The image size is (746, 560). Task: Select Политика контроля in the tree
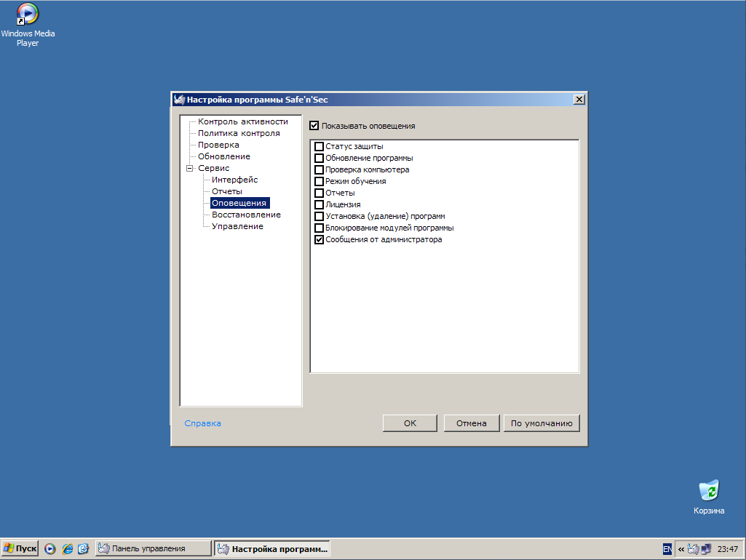[x=239, y=133]
